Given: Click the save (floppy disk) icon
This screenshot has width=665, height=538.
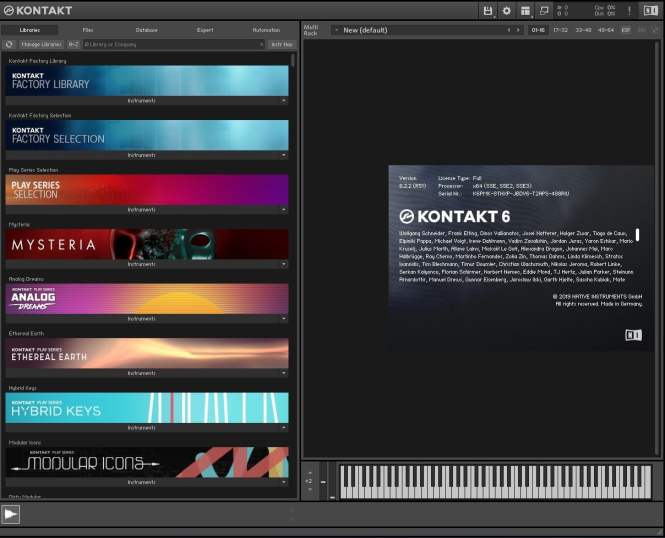Looking at the screenshot, I should [x=488, y=11].
